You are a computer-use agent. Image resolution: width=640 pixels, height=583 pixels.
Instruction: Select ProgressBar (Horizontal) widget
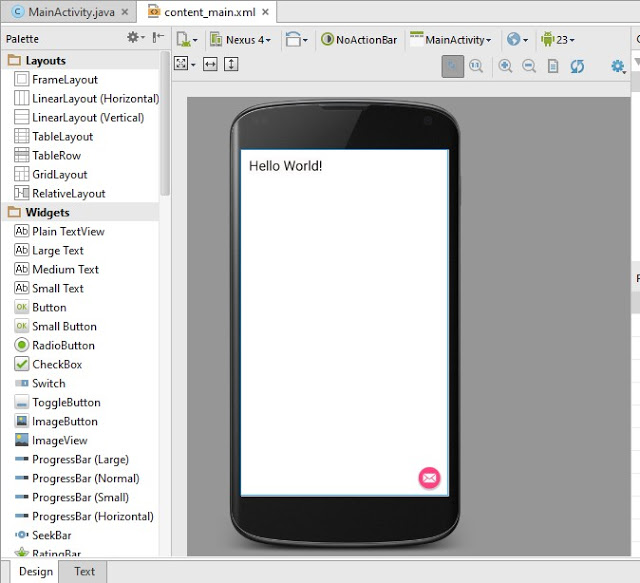pos(84,516)
